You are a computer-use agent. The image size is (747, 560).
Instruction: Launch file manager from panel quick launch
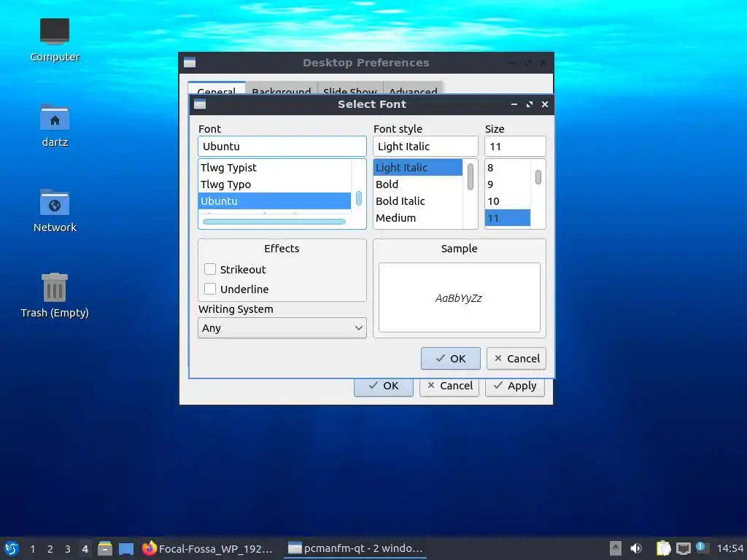tap(105, 548)
